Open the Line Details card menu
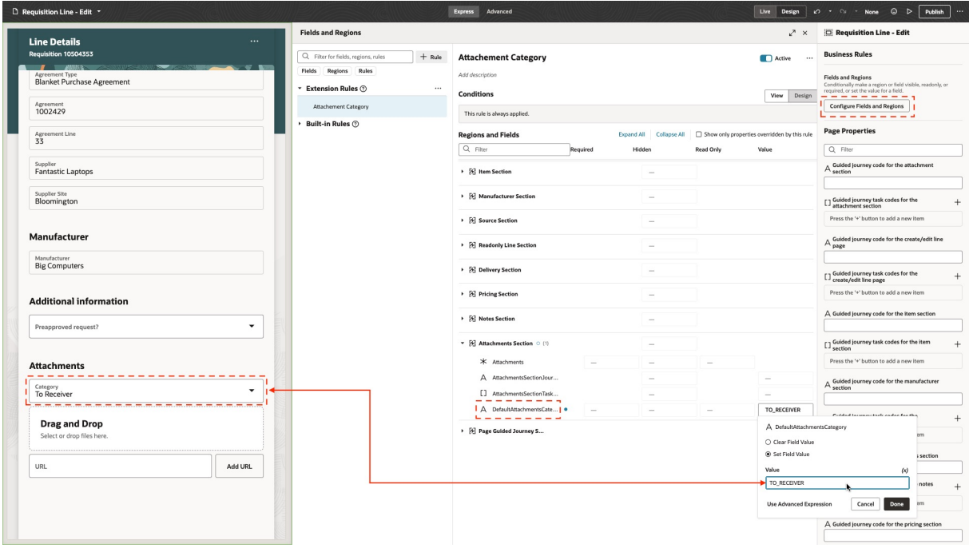The width and height of the screenshot is (977, 560). coord(254,41)
